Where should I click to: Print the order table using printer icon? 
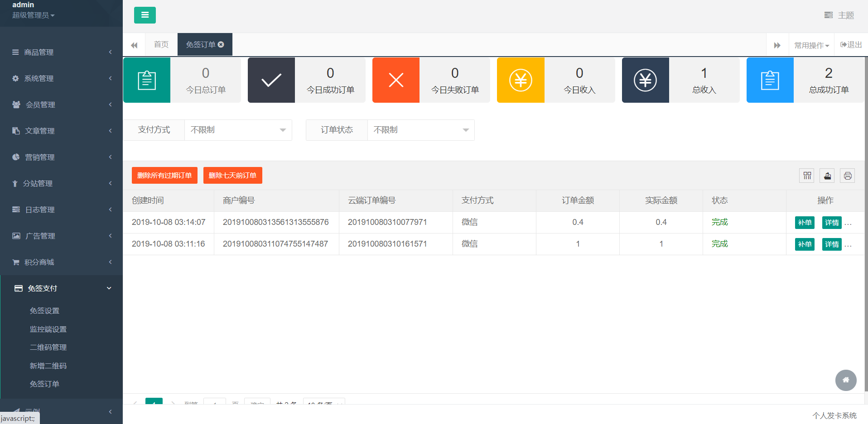coord(847,176)
